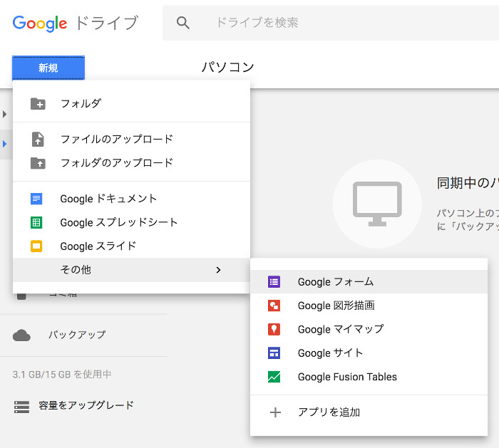Open バックアップ in the sidebar
Viewport: 499px width, 448px height.
[x=77, y=335]
